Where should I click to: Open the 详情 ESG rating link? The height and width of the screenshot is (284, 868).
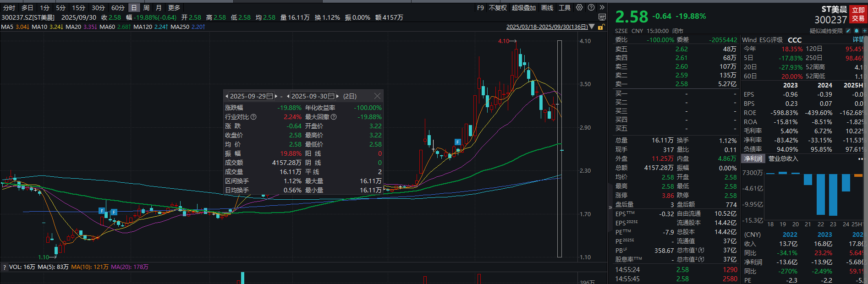click(x=858, y=40)
